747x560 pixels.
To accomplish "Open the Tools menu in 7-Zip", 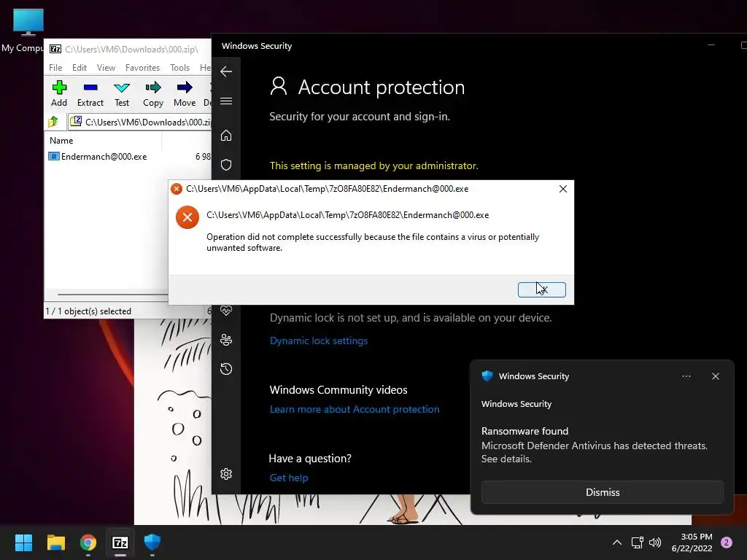I will 179,68.
